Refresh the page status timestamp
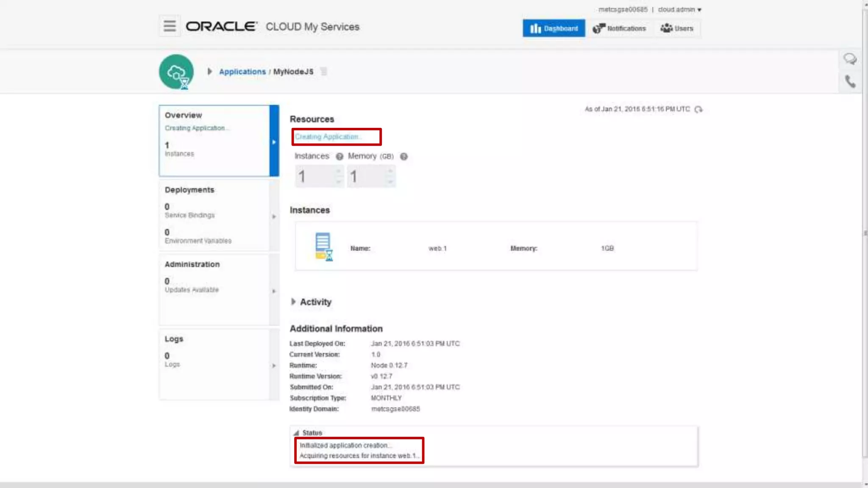 point(698,109)
